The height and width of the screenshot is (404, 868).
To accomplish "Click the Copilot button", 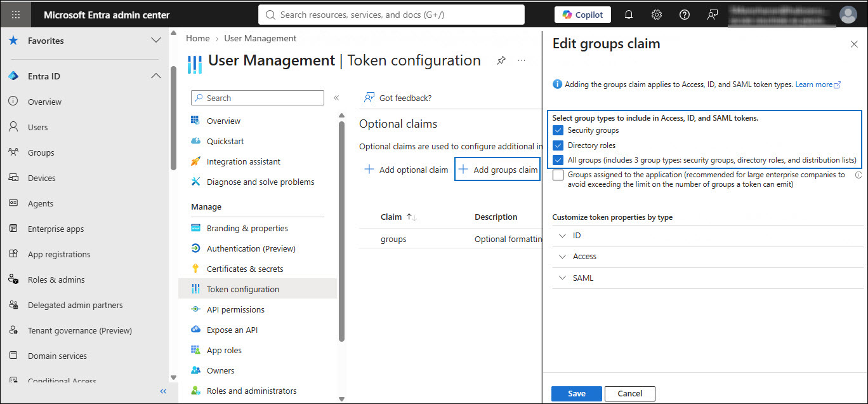I will click(582, 15).
